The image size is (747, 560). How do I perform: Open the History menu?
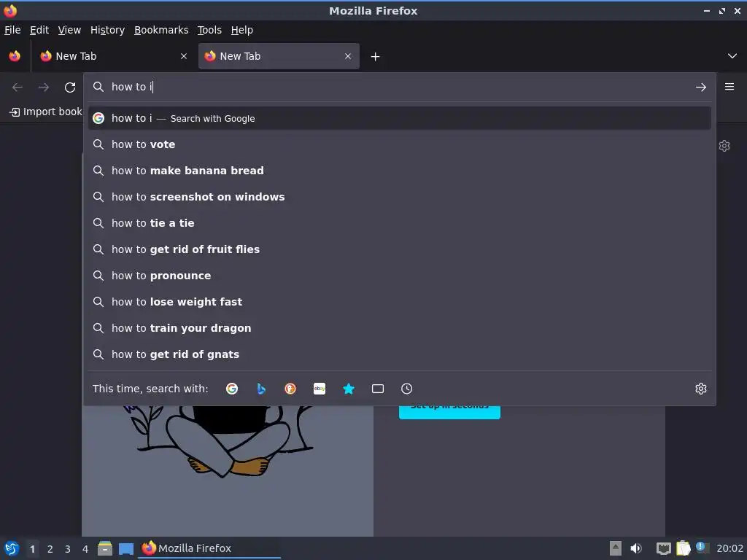[108, 30]
